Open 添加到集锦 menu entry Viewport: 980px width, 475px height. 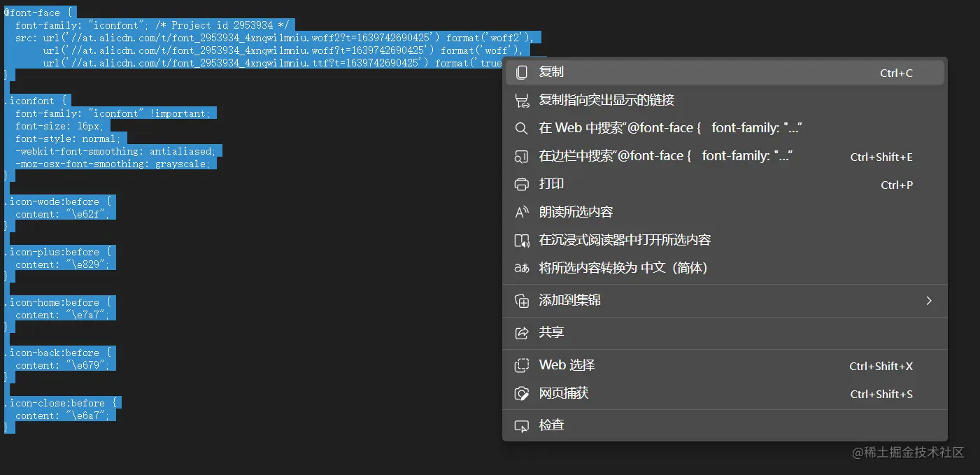point(725,301)
